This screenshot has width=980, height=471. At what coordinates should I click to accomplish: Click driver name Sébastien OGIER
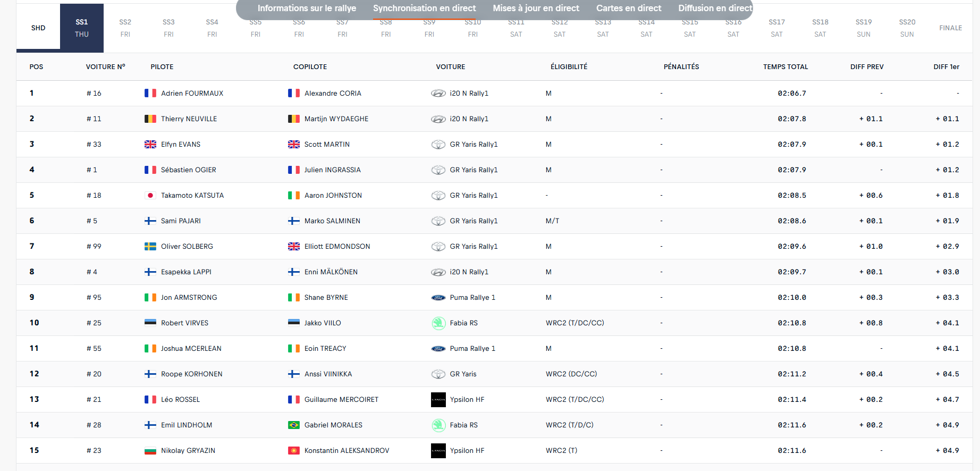click(189, 170)
